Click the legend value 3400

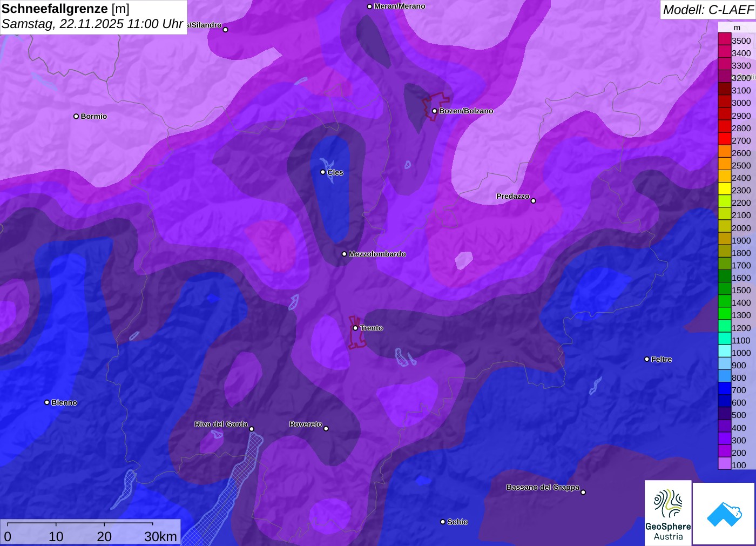(741, 53)
